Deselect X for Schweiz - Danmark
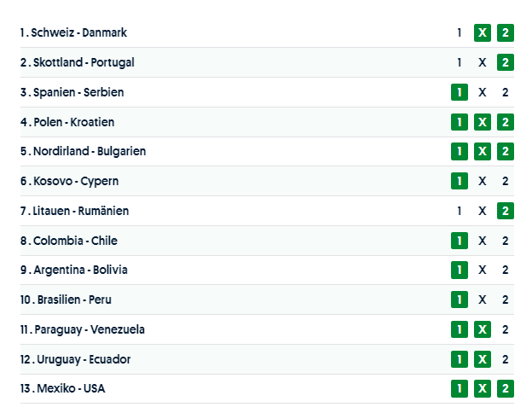 click(483, 32)
